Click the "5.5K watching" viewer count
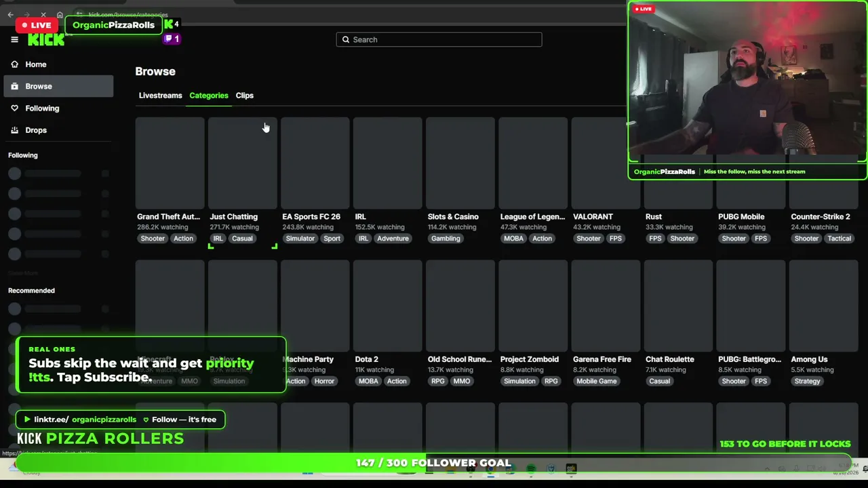 click(x=812, y=370)
